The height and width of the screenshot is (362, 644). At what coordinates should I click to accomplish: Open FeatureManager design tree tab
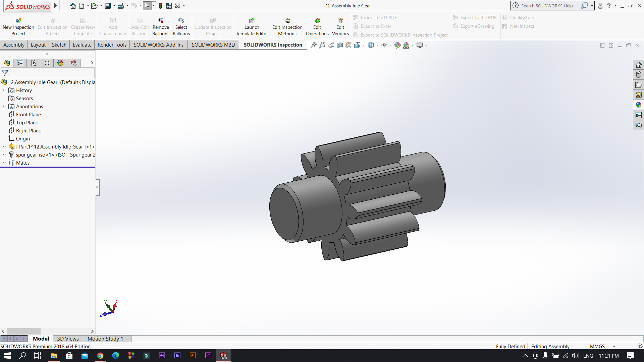click(x=7, y=63)
